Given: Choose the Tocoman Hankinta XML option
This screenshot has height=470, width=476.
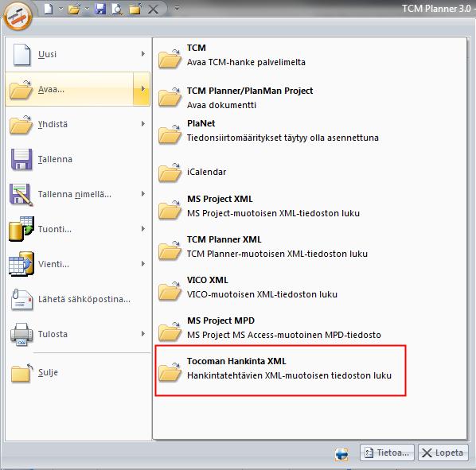Looking at the screenshot, I should pyautogui.click(x=280, y=370).
